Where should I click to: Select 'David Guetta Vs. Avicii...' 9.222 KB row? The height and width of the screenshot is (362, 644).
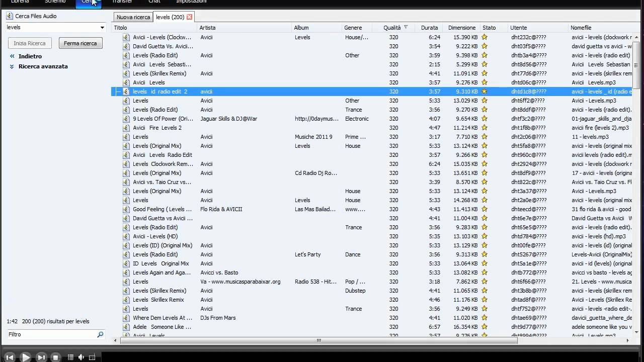(372, 46)
